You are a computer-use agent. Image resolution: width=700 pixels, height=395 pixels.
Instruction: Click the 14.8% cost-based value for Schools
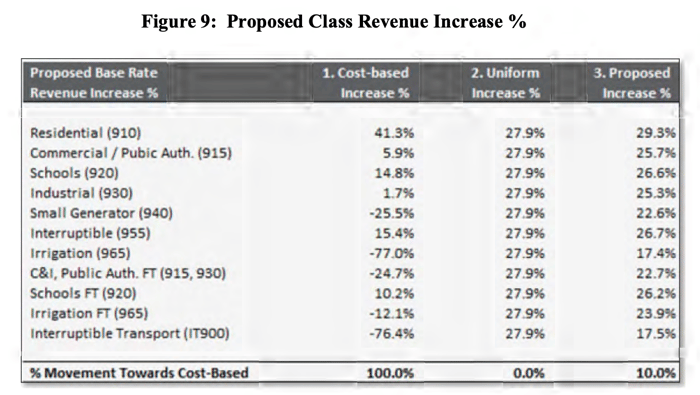click(x=394, y=173)
